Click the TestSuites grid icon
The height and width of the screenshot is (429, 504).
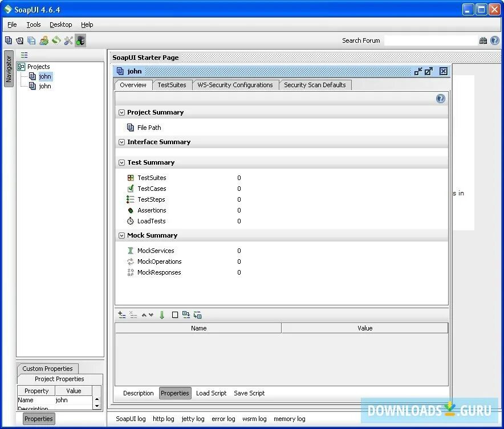[x=131, y=178]
